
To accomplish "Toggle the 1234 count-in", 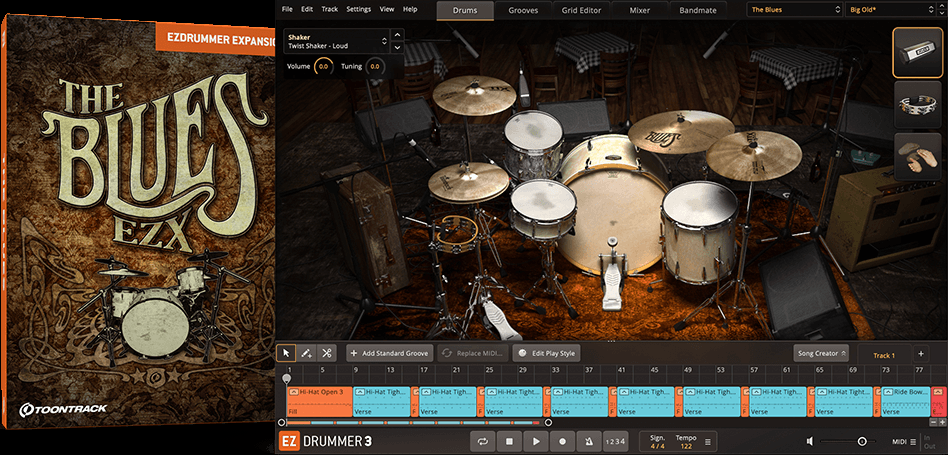I will tap(615, 442).
